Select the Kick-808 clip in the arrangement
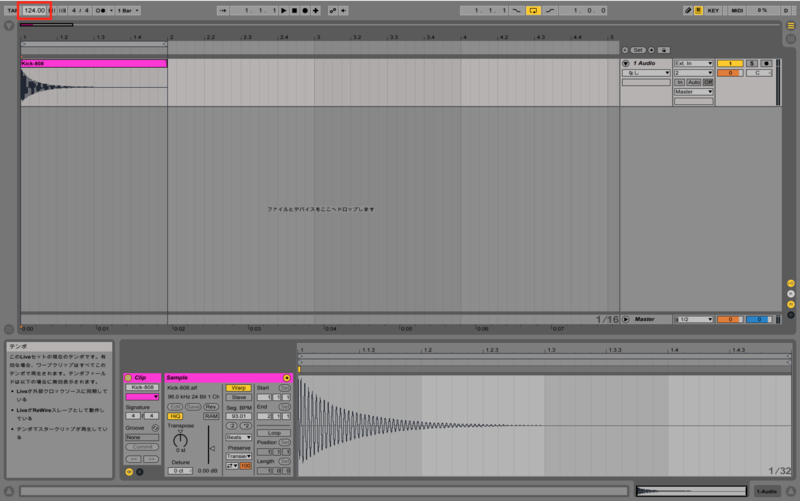This screenshot has width=800, height=501. click(94, 63)
